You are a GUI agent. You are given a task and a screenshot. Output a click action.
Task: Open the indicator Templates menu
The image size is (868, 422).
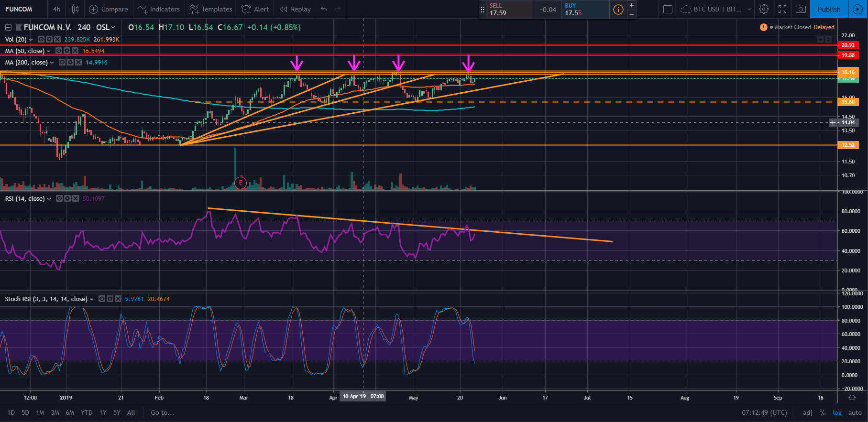211,9
